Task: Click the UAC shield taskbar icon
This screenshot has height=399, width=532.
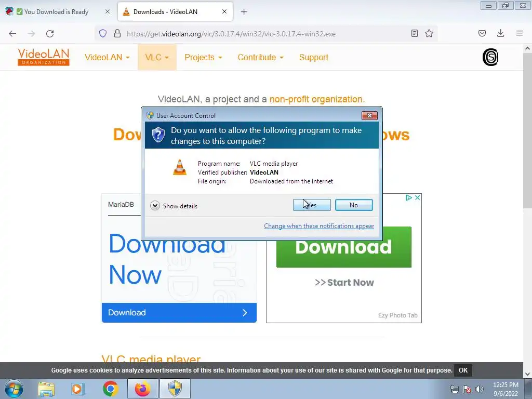Action: (x=175, y=389)
